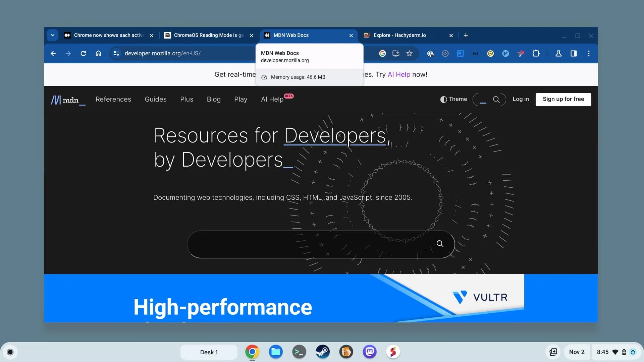The width and height of the screenshot is (644, 362).
Task: Follow the AI Help link in the banner
Action: tap(398, 74)
